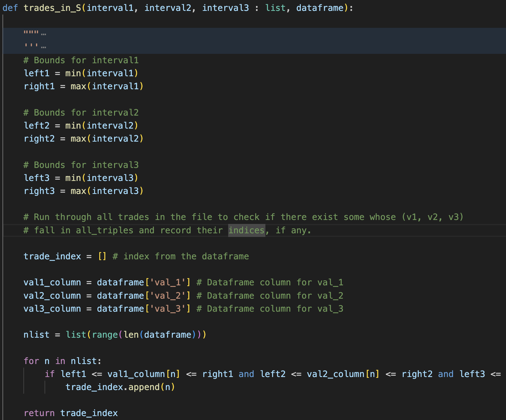
Task: Click the comment Bounds for interval2
Action: pyautogui.click(x=81, y=112)
